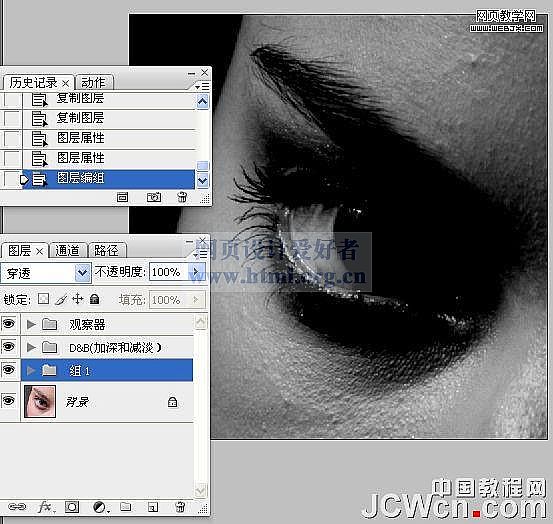The image size is (553, 524).
Task: Create a new layer
Action: pyautogui.click(x=153, y=507)
